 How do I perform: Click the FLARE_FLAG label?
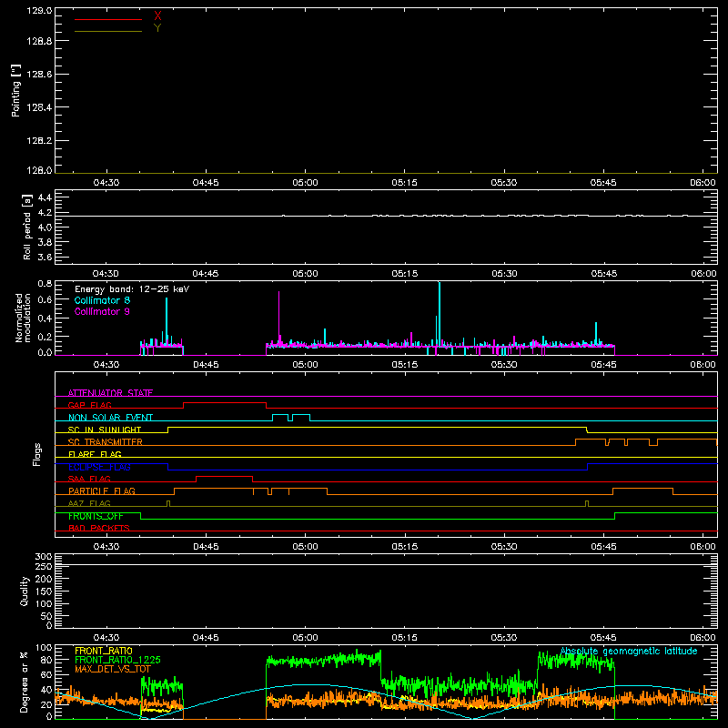[95, 454]
